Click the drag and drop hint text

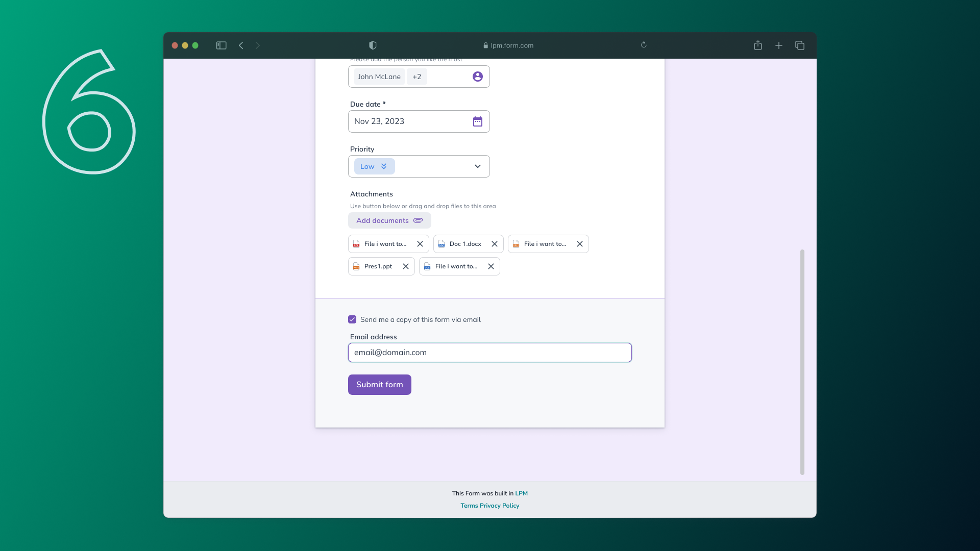[x=423, y=206]
